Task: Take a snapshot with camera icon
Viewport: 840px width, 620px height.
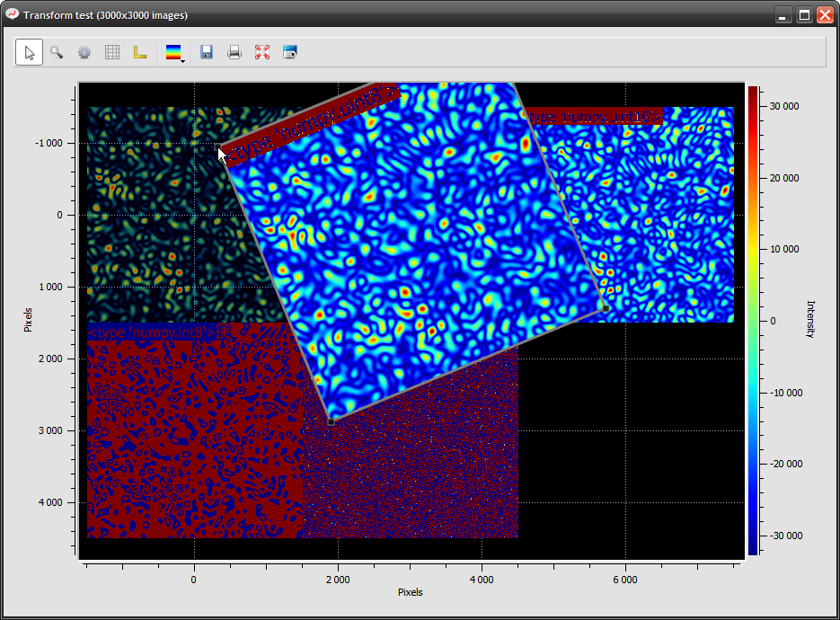Action: [290, 52]
